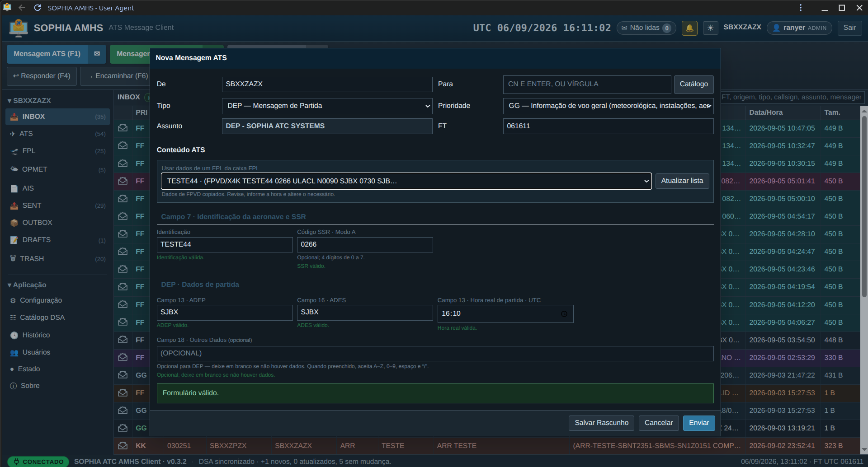Viewport: 868px width, 467px height.
Task: Open the ATS folder
Action: (58, 134)
